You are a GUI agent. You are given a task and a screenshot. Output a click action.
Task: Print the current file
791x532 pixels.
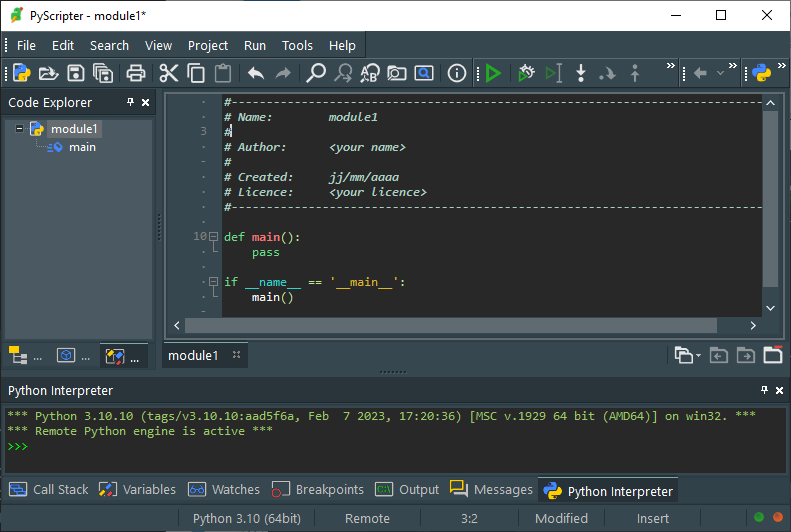point(136,73)
